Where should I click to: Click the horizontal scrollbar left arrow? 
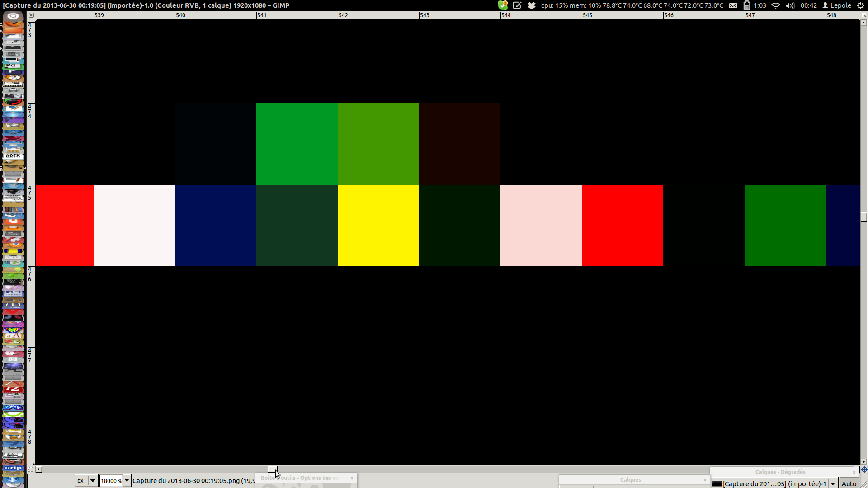pyautogui.click(x=39, y=469)
